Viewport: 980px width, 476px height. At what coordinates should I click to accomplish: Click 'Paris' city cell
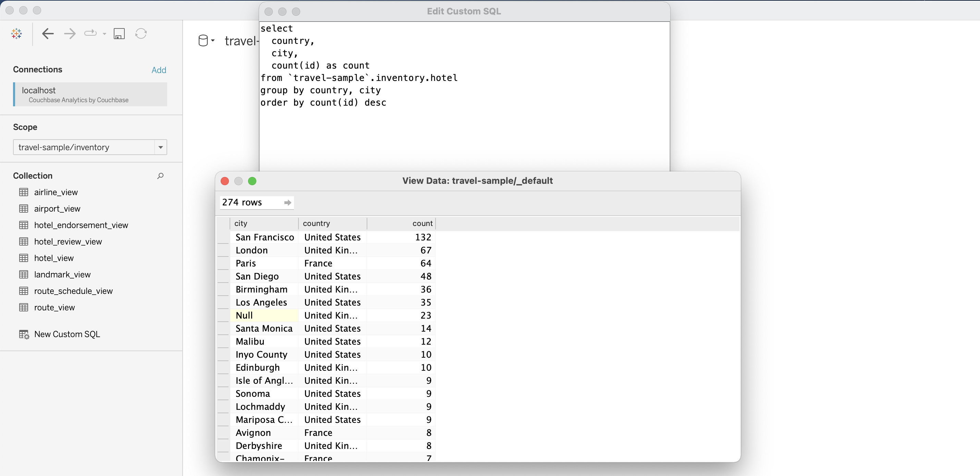(265, 263)
